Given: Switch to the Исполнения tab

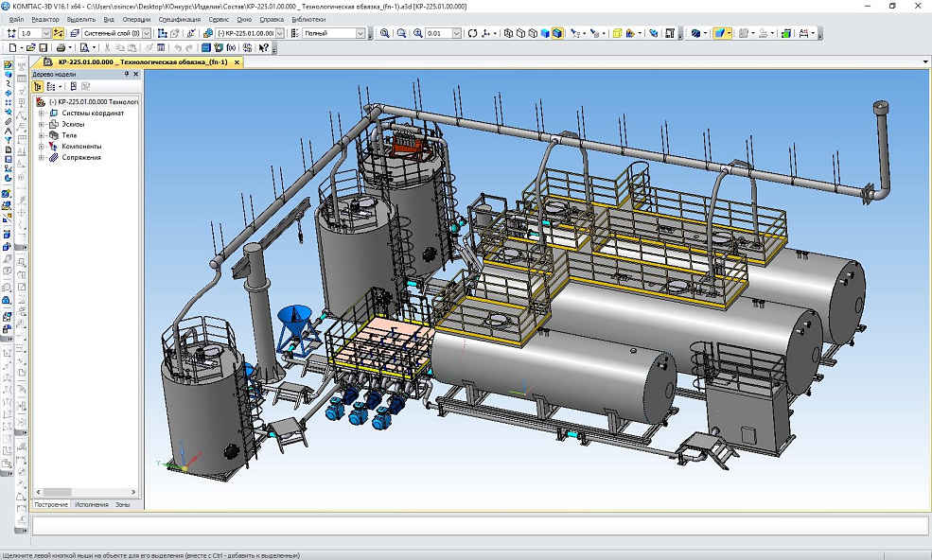Looking at the screenshot, I should [92, 505].
